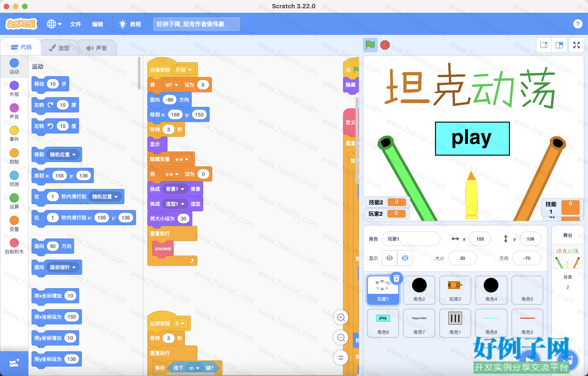Click the sprite x field 155
The image size is (588, 376).
coord(480,239)
